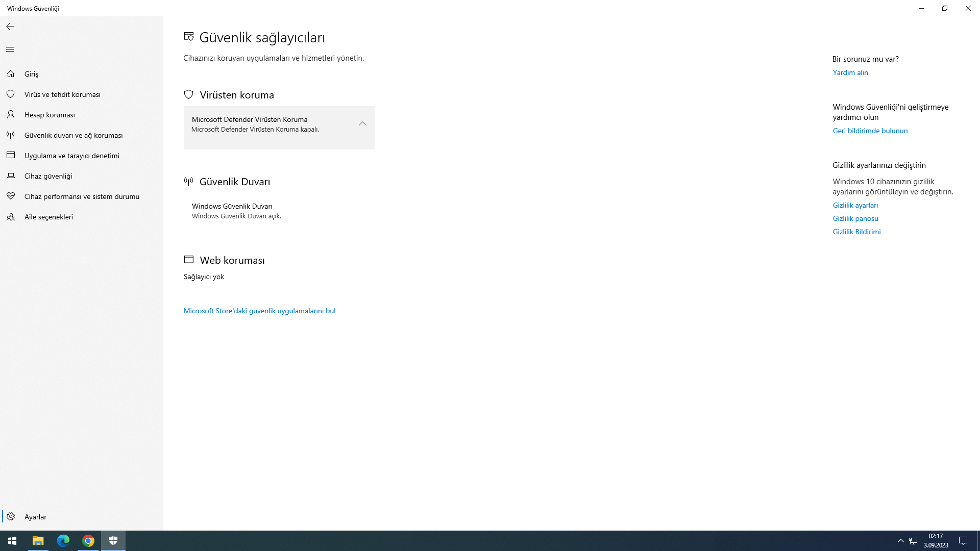Open Giriş home page
This screenshot has height=551, width=980.
[x=31, y=74]
